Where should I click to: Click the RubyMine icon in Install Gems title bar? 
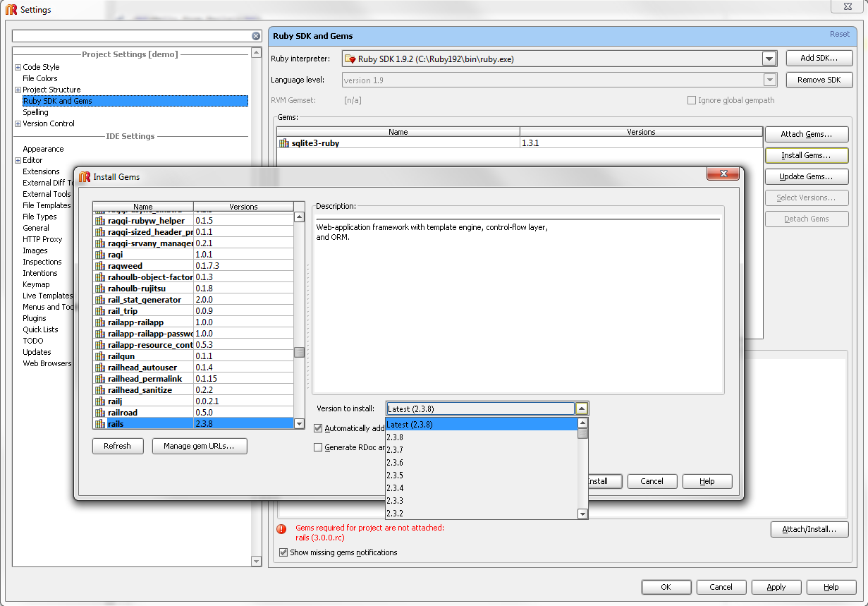[x=85, y=176]
